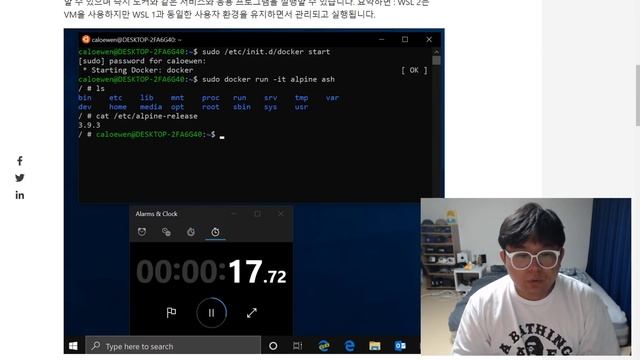Open Outlook from the taskbar
The image size is (640, 360).
coord(400,346)
